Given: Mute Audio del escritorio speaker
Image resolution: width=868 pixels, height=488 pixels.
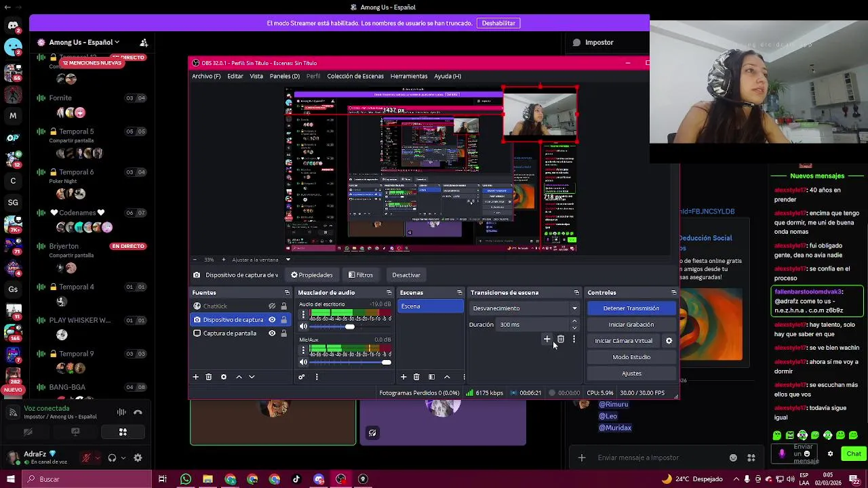Looking at the screenshot, I should [x=303, y=327].
